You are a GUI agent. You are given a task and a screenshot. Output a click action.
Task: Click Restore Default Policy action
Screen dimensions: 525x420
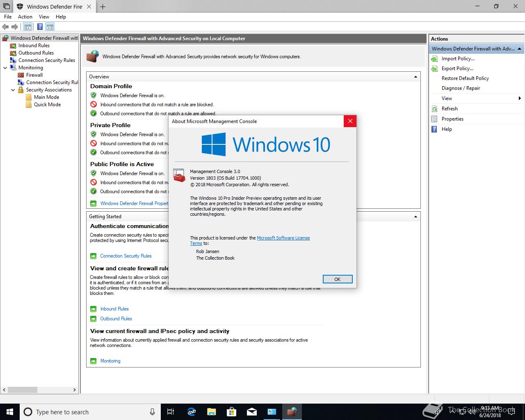click(x=465, y=78)
